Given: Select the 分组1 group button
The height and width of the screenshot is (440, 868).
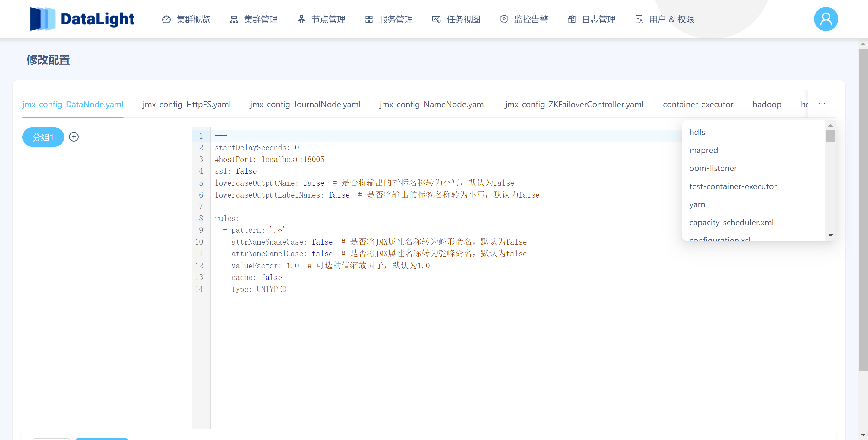Looking at the screenshot, I should (x=43, y=137).
